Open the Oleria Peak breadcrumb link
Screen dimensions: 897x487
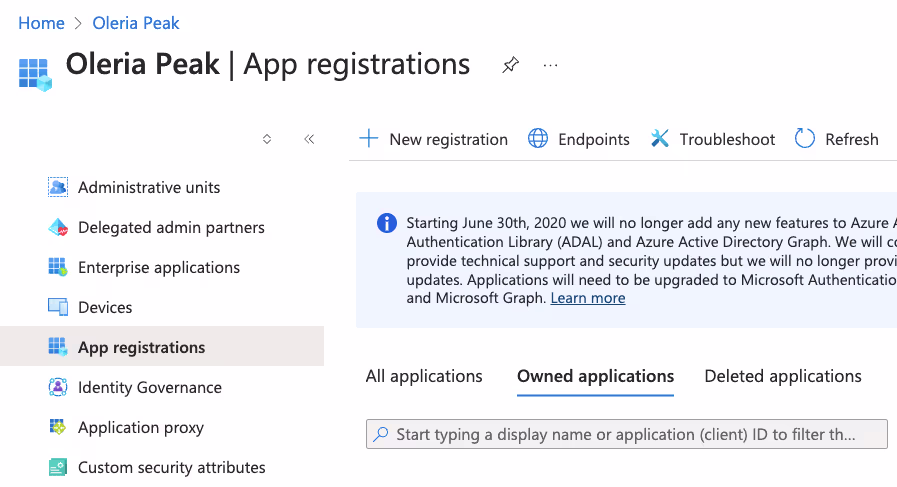coord(136,23)
